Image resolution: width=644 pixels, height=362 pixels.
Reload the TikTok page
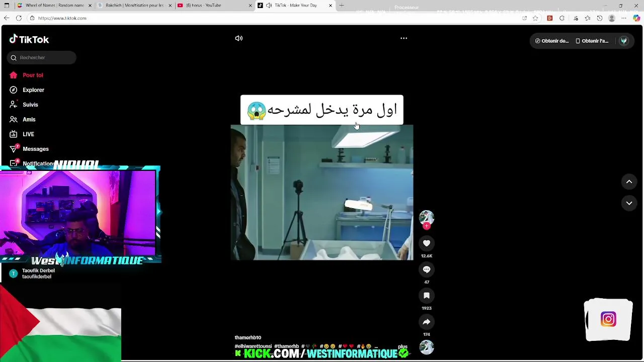point(19,18)
